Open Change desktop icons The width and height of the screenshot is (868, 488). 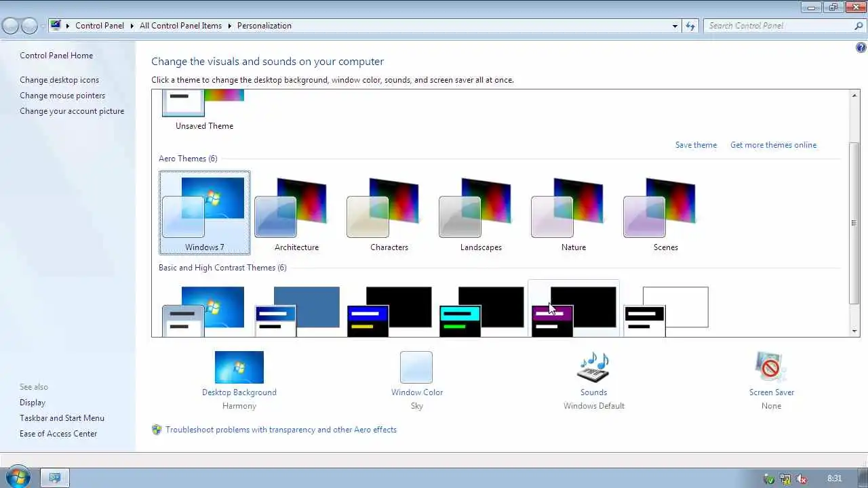click(59, 80)
